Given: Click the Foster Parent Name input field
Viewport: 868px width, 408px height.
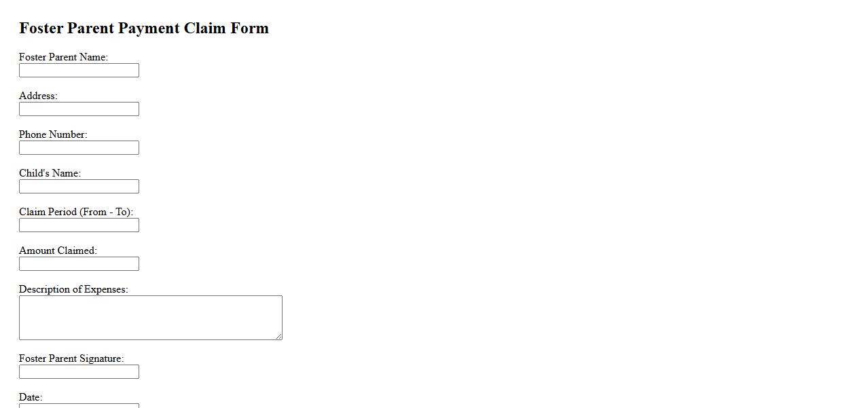Looking at the screenshot, I should (x=79, y=71).
